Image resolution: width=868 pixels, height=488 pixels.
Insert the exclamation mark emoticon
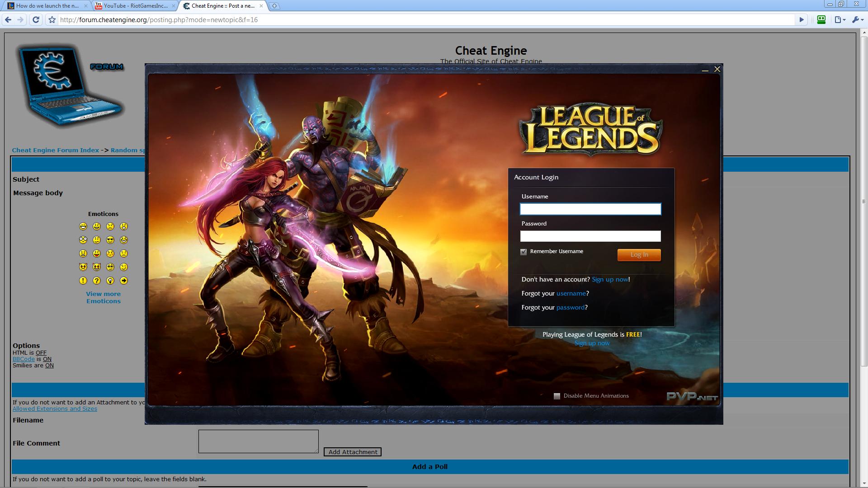point(83,281)
